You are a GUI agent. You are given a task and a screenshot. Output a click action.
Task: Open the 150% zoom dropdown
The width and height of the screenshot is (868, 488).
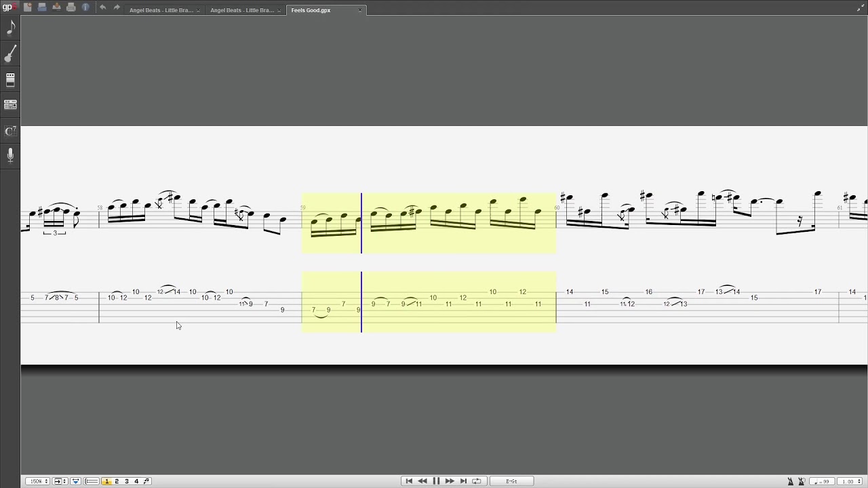tap(37, 481)
